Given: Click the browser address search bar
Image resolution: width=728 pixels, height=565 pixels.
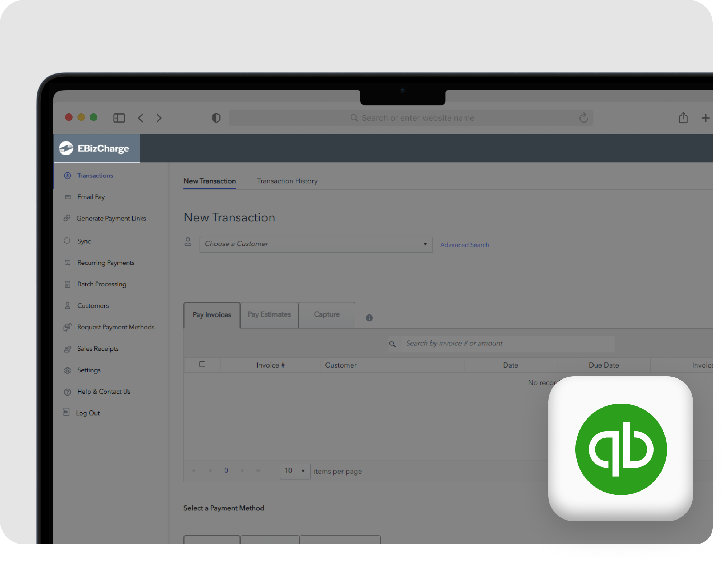Looking at the screenshot, I should [x=411, y=118].
